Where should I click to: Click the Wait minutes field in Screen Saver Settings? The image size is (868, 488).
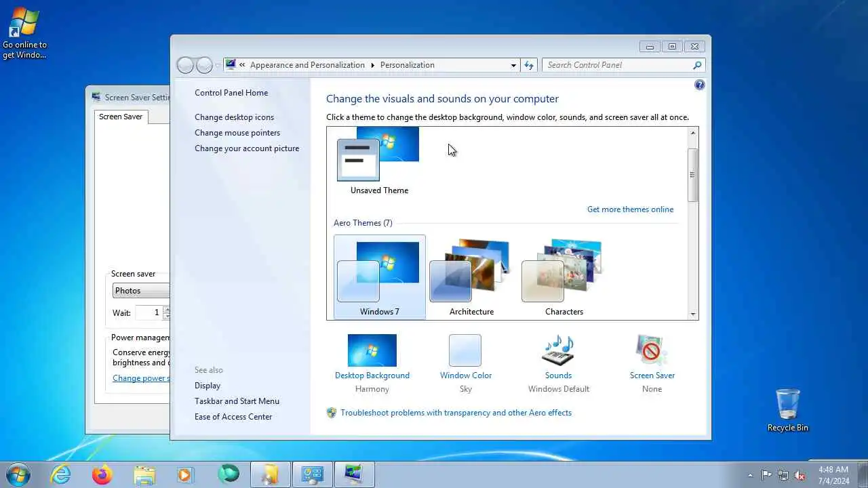point(149,312)
